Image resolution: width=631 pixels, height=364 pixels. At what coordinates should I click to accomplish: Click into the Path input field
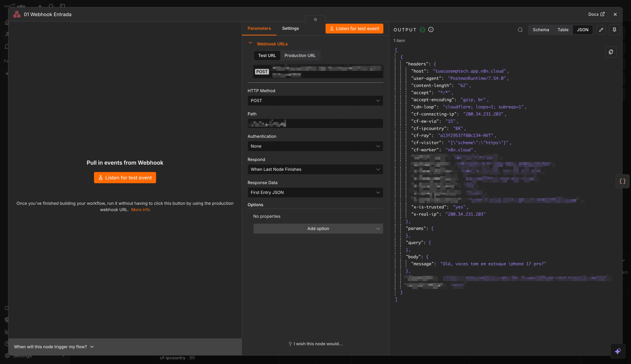click(315, 123)
